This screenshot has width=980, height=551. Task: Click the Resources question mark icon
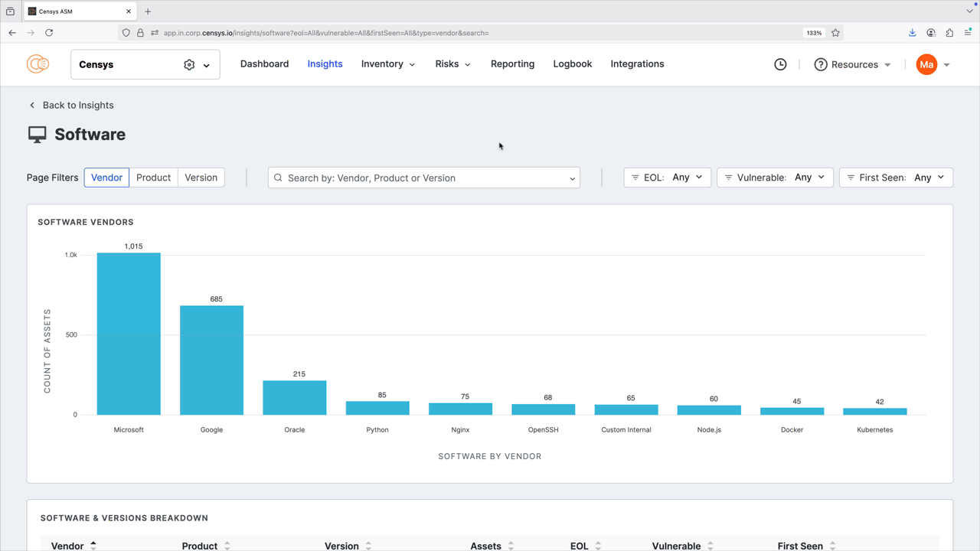(x=821, y=65)
